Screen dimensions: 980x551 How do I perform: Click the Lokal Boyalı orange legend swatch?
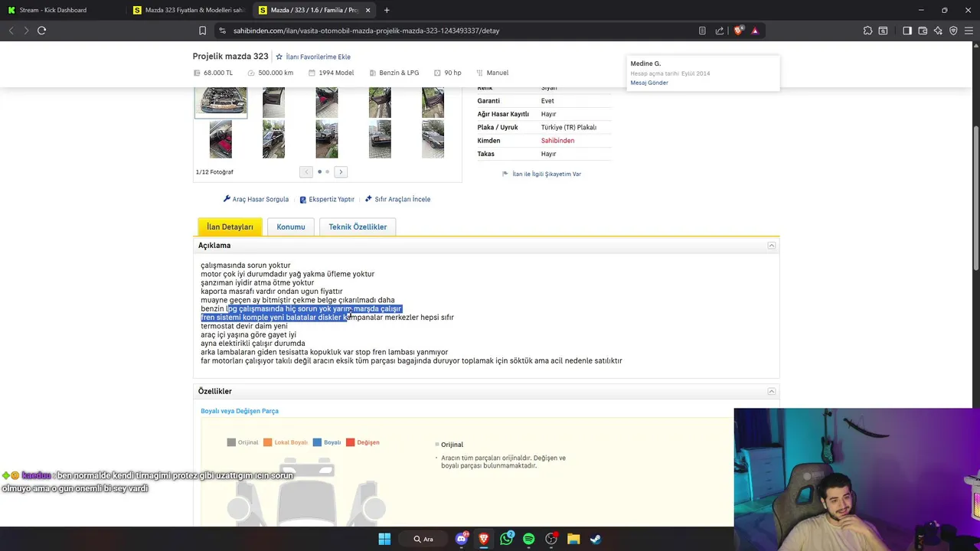coord(267,442)
